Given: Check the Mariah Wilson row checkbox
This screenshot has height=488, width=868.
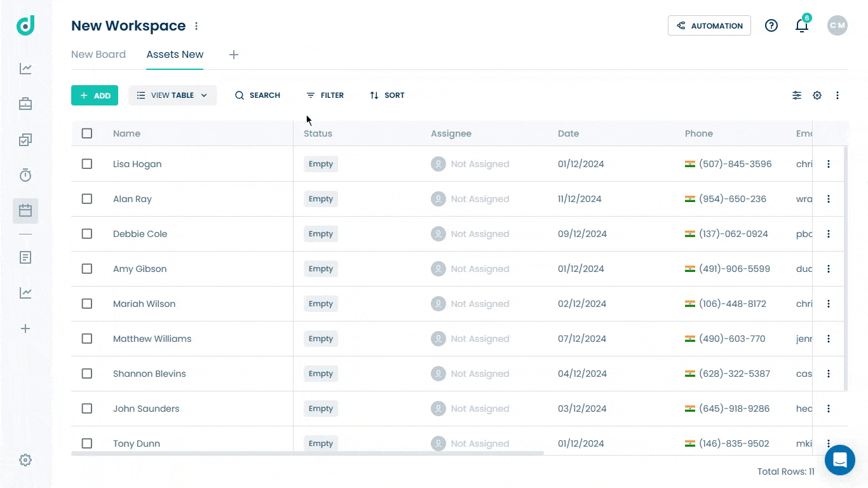Looking at the screenshot, I should 87,304.
